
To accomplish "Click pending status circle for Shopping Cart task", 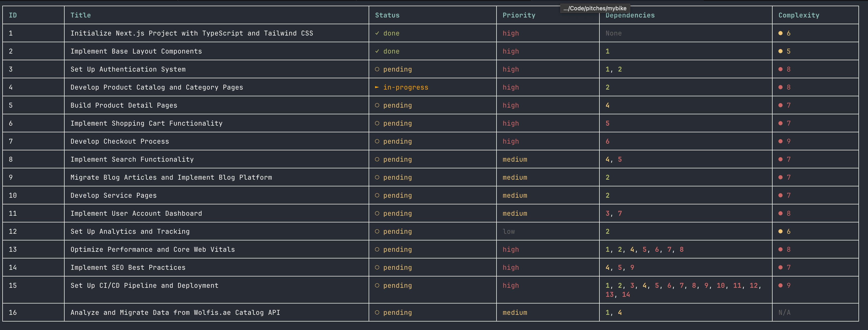I will [377, 123].
